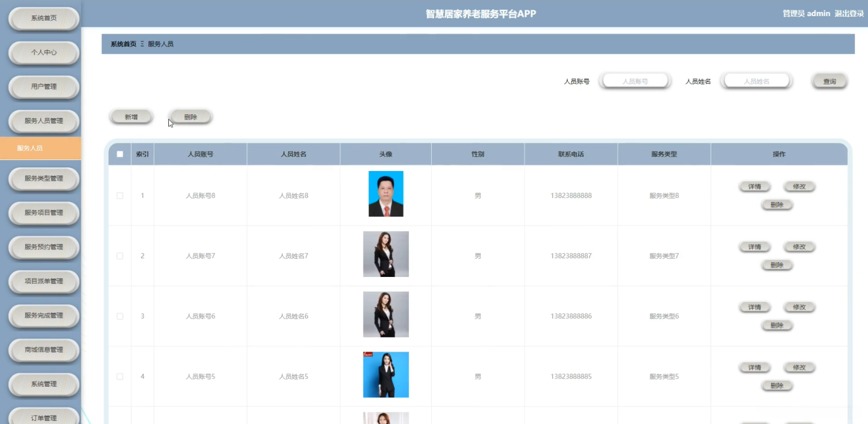Image resolution: width=868 pixels, height=424 pixels.
Task: Click 系统首页 in the breadcrumb bar
Action: [123, 44]
